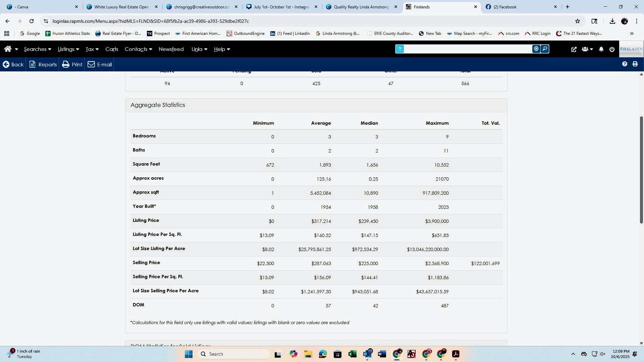Click the power logout icon
Image resolution: width=644 pixels, height=362 pixels.
pos(612,49)
